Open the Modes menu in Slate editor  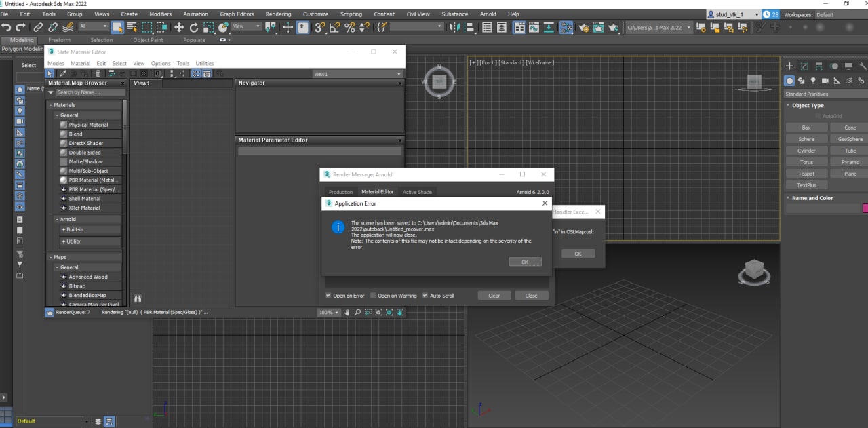(x=56, y=63)
